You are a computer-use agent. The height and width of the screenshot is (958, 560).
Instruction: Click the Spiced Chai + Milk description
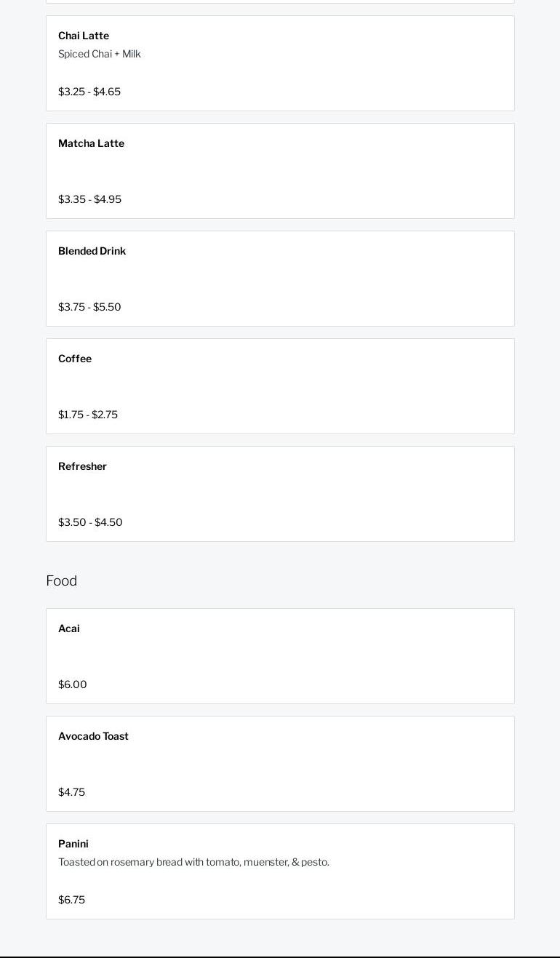coord(100,54)
